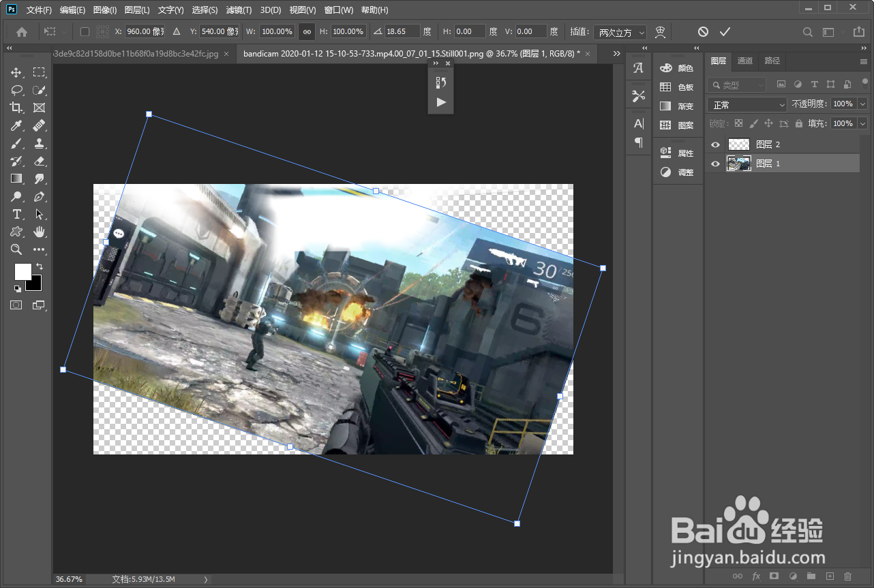The image size is (874, 588).
Task: Select the Path Selection tool
Action: pos(40,214)
